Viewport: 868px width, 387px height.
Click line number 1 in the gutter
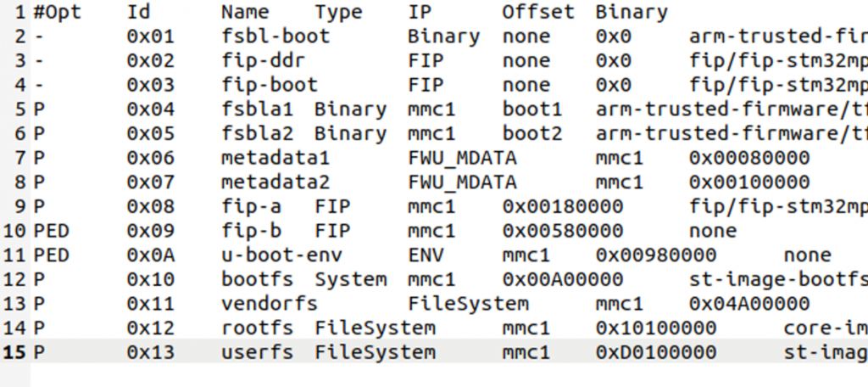(20, 12)
